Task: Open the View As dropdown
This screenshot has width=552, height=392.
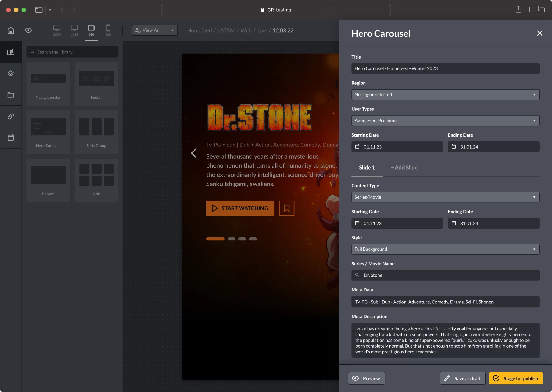Action: coord(155,30)
